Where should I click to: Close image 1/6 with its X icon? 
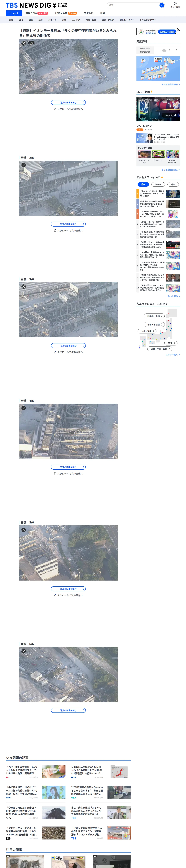pos(24,43)
